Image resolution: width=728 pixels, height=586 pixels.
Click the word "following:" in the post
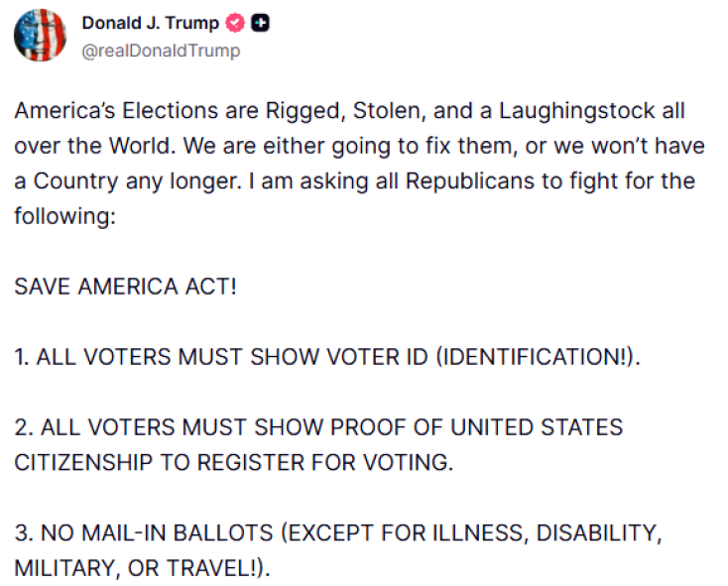coord(65,216)
